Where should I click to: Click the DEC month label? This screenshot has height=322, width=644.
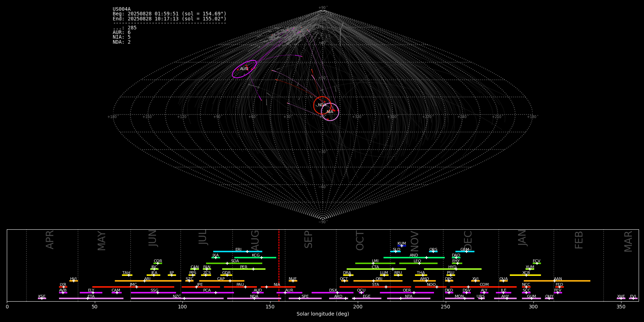click(x=468, y=240)
